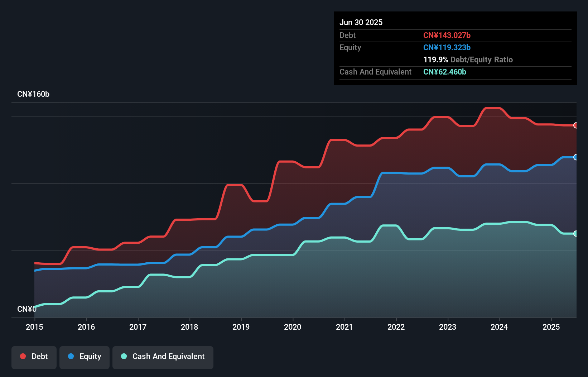Select the teal Cash endpoint marker on chart
Viewport: 588px width, 377px height.
tap(575, 234)
